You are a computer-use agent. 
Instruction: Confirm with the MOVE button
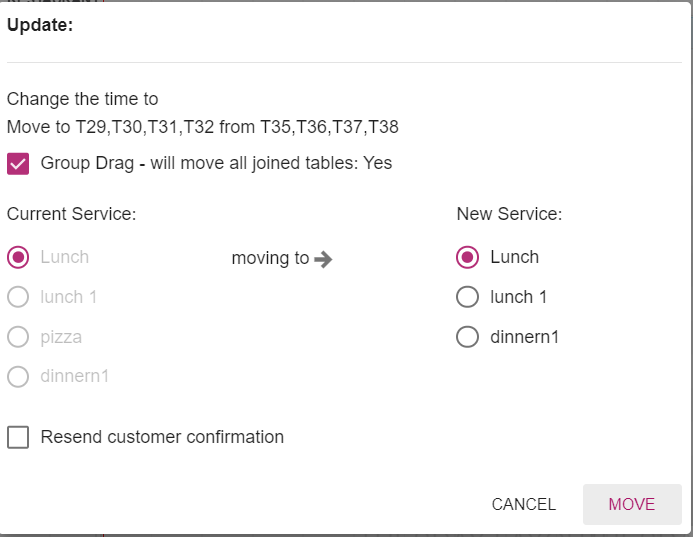(x=631, y=504)
